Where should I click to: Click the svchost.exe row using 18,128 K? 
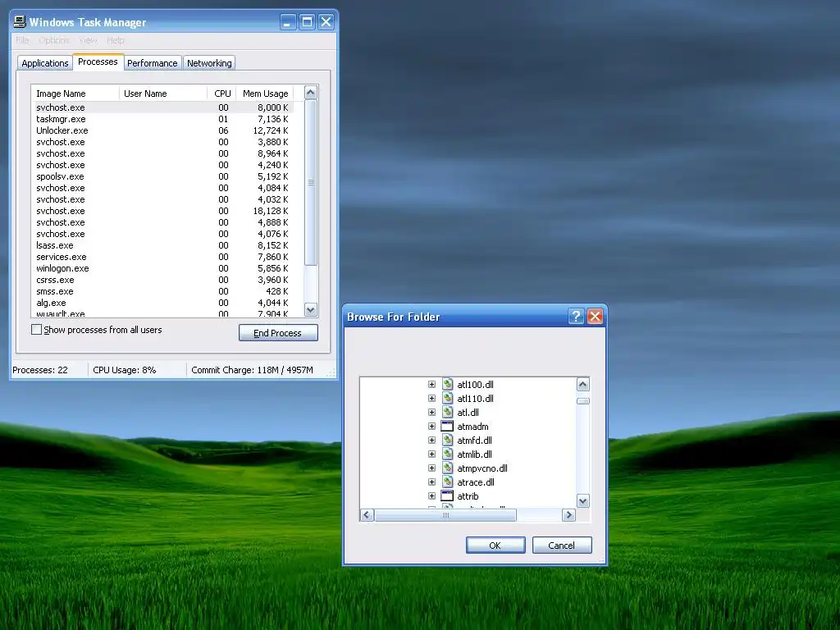coord(162,211)
